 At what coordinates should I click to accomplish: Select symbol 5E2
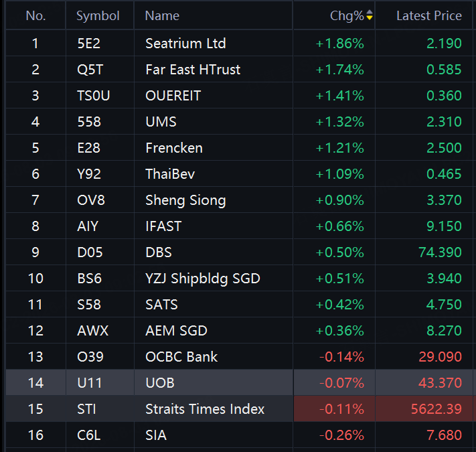[88, 44]
